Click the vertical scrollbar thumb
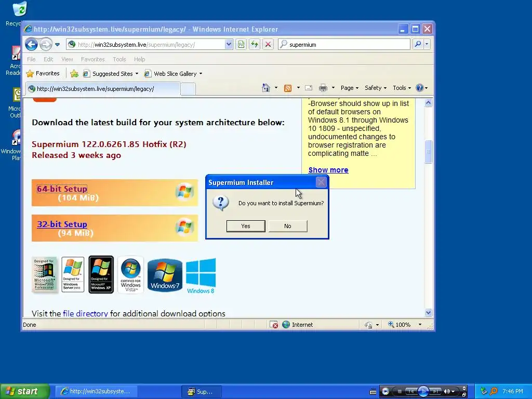Viewport: 532px width, 399px height. [428, 152]
